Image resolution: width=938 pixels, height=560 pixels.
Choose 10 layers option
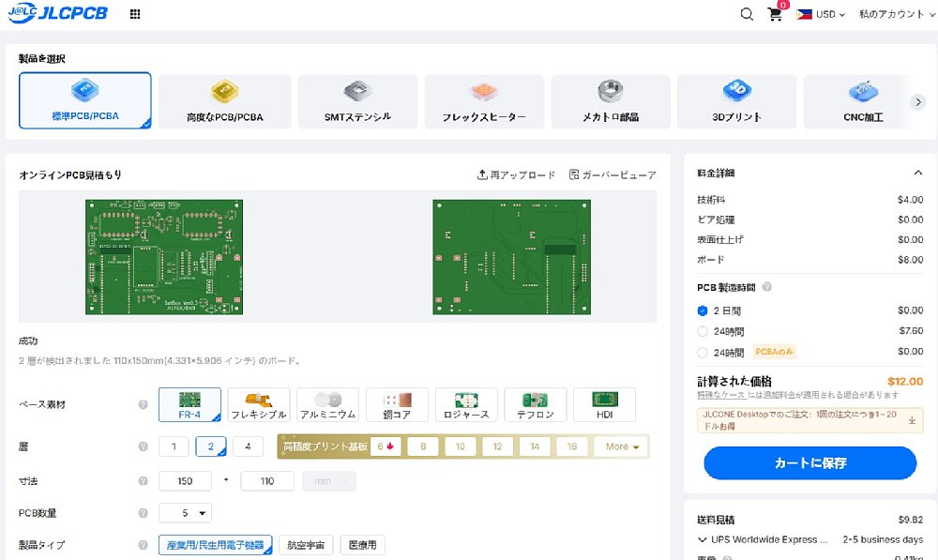tap(460, 446)
